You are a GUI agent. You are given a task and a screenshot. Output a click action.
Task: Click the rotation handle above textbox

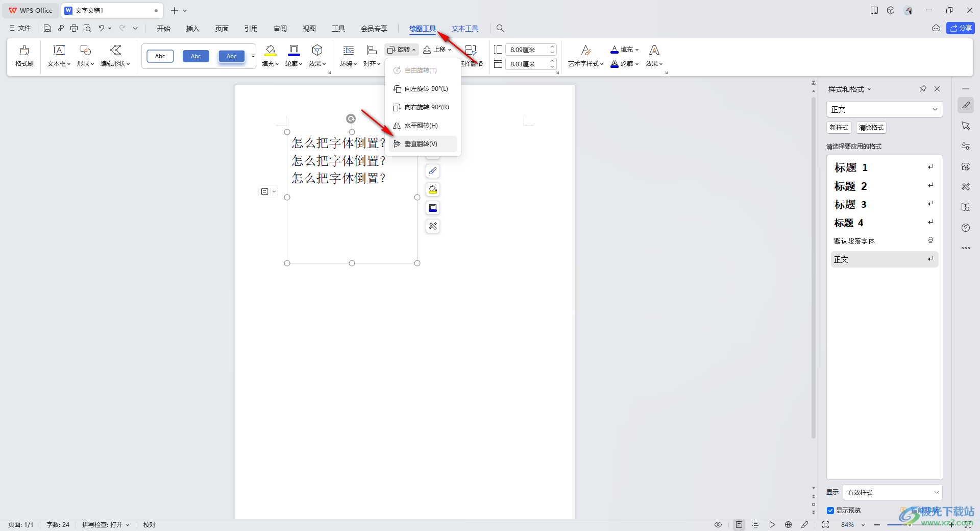point(351,119)
